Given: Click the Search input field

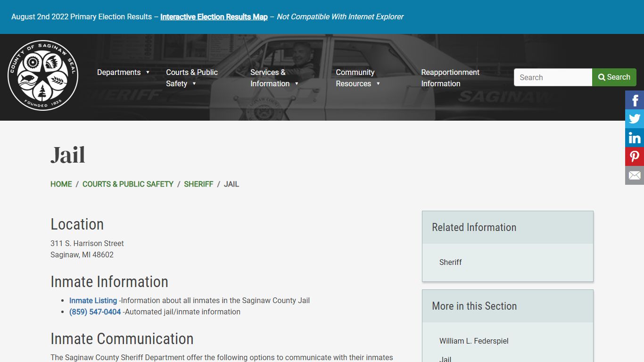Looking at the screenshot, I should click(553, 77).
